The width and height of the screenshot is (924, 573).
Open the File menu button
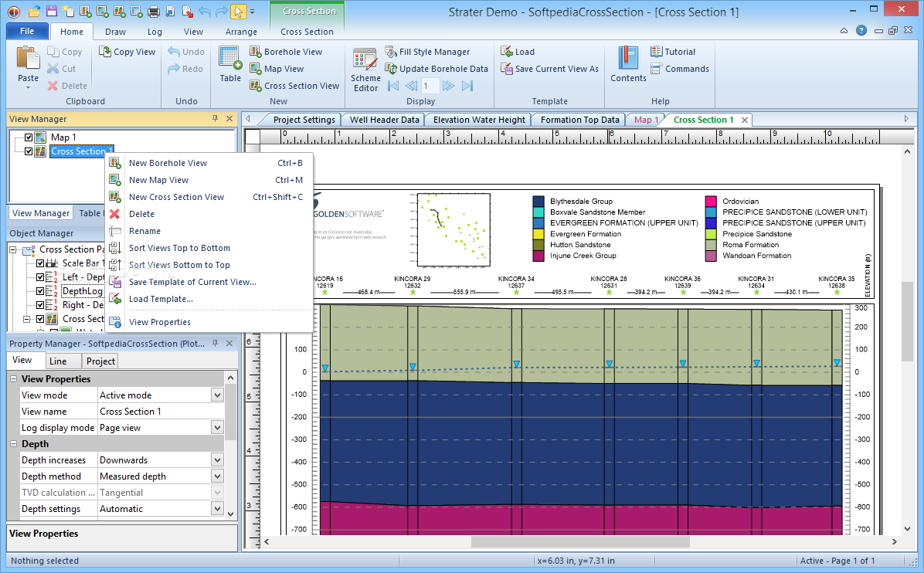(27, 31)
